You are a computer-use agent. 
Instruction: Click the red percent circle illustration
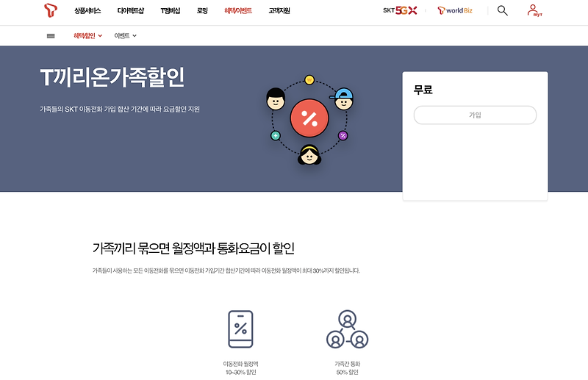pyautogui.click(x=309, y=118)
